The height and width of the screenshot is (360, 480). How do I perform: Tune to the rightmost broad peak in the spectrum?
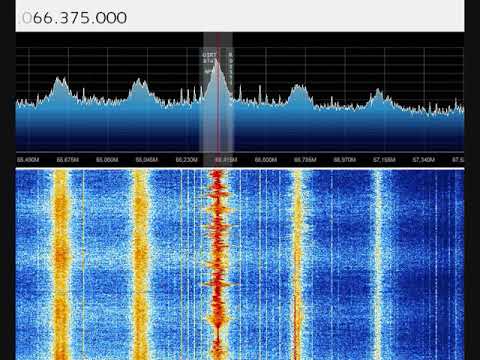(x=378, y=97)
